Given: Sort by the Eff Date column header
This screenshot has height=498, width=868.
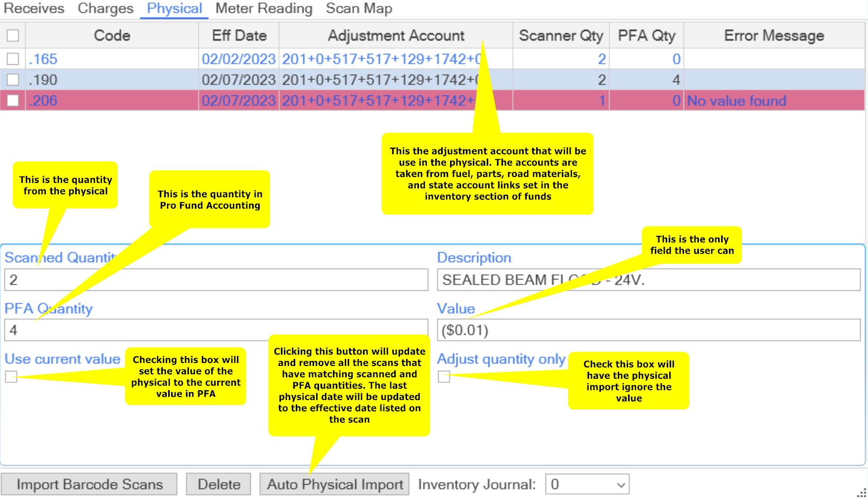Looking at the screenshot, I should (239, 36).
